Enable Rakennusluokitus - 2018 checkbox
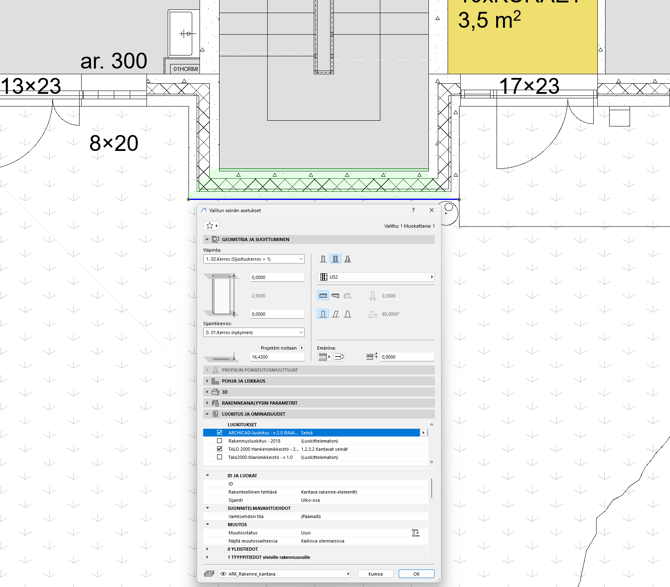The height and width of the screenshot is (587, 670). (x=220, y=441)
